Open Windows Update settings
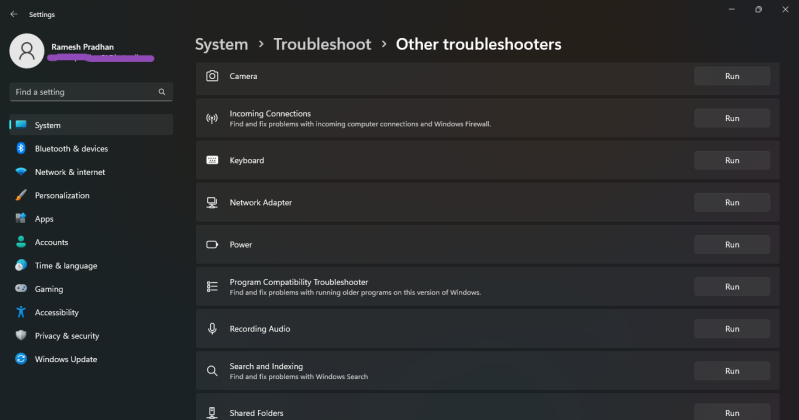This screenshot has height=420, width=799. [91, 359]
